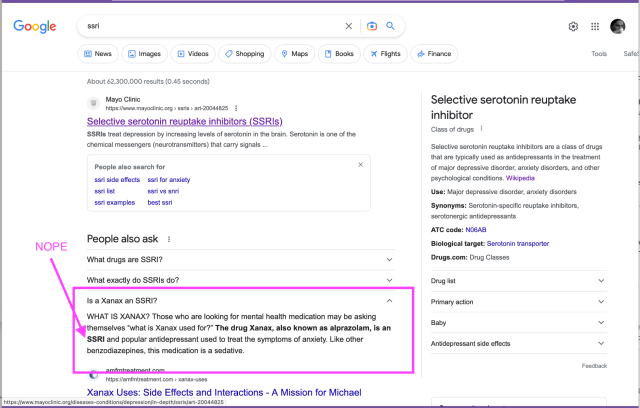This screenshot has height=408, width=640.
Task: Open search by image camera icon
Action: click(x=372, y=26)
